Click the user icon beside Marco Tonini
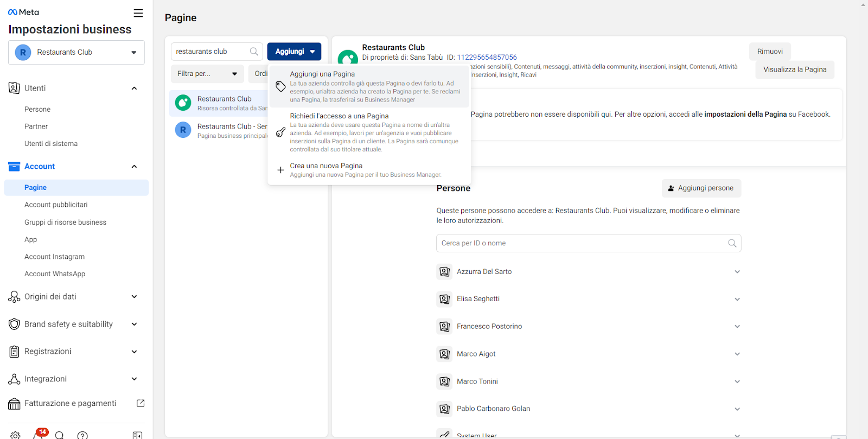This screenshot has height=439, width=868. 445,381
